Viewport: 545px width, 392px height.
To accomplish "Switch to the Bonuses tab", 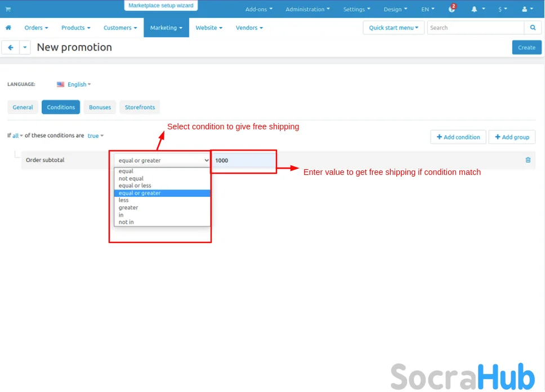I will tap(100, 107).
